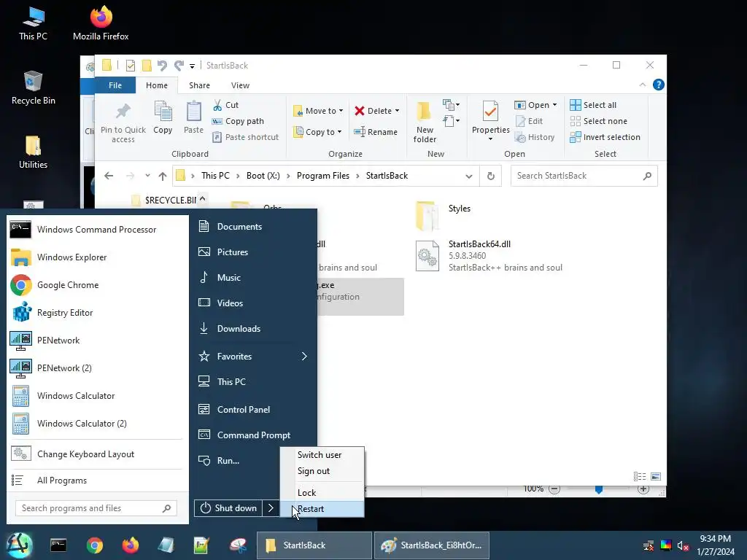Launch PENetwork entry in Start menu
This screenshot has height=560, width=747.
tap(98, 341)
